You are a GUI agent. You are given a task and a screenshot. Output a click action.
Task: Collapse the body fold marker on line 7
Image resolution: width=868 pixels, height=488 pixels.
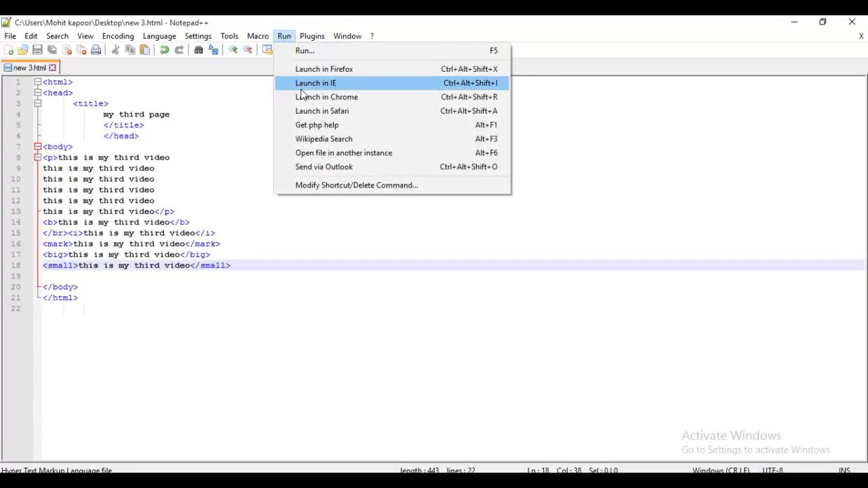click(38, 146)
